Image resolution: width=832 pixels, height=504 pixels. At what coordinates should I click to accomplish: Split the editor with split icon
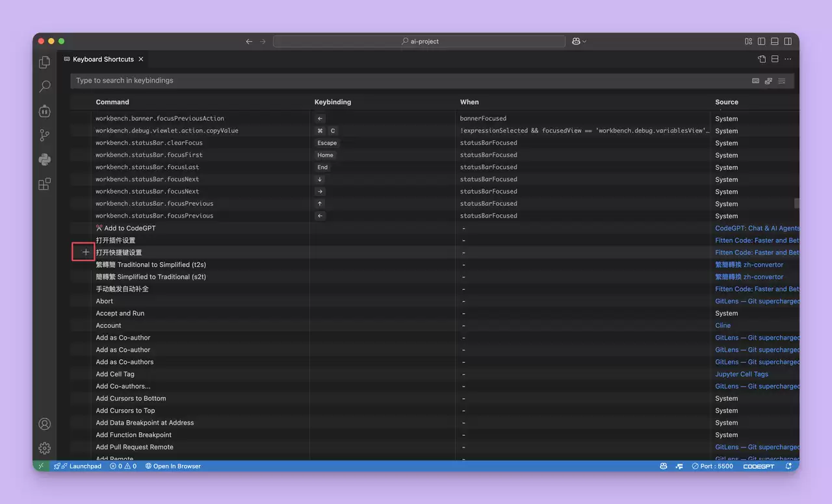[x=775, y=59]
